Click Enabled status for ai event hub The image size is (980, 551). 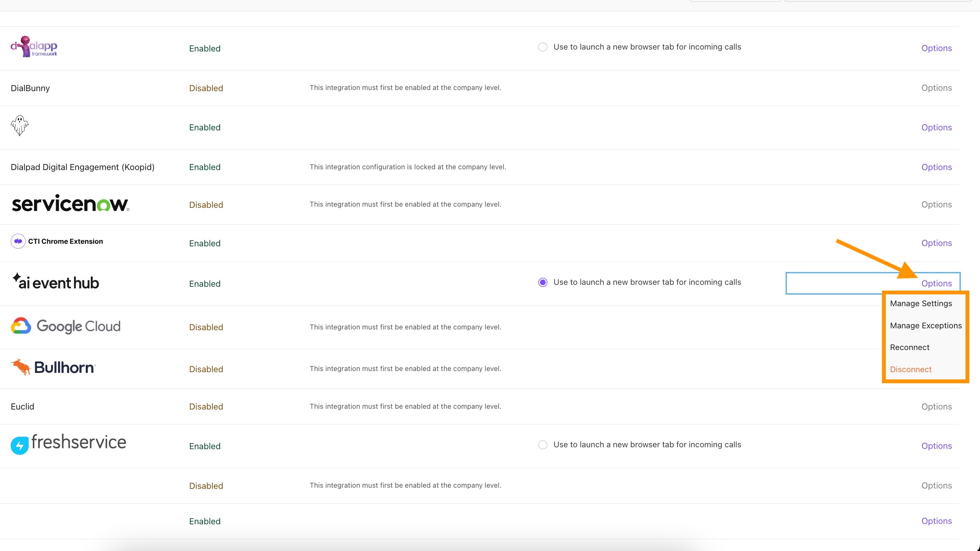[x=205, y=284]
